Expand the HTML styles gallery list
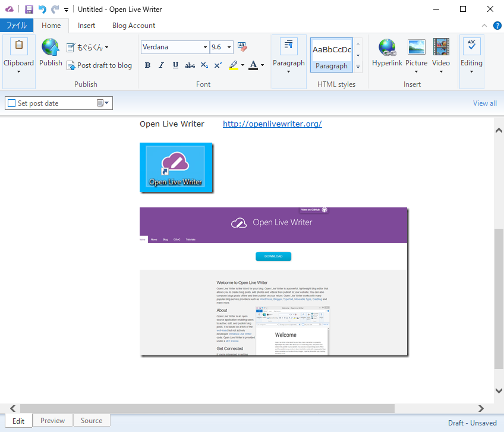Viewport: 504px width, 432px height. point(358,67)
